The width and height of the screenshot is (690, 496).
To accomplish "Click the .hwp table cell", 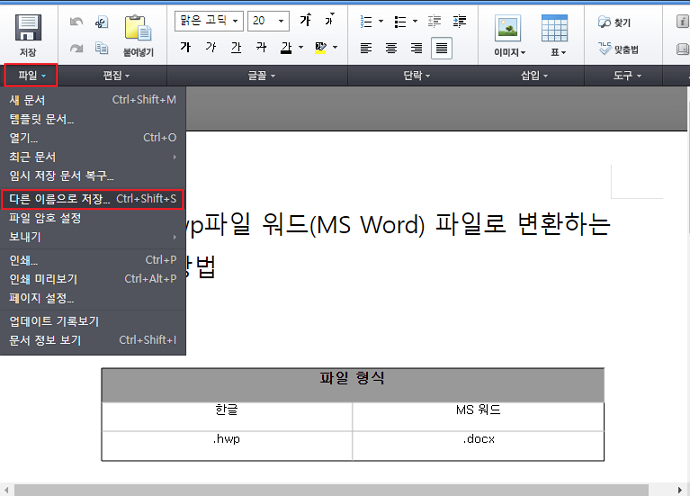I will point(227,445).
